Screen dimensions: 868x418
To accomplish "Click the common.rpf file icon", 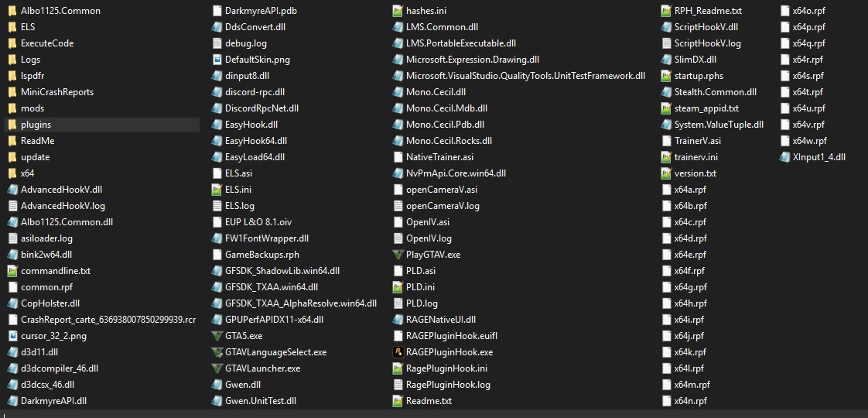I will pyautogui.click(x=12, y=287).
